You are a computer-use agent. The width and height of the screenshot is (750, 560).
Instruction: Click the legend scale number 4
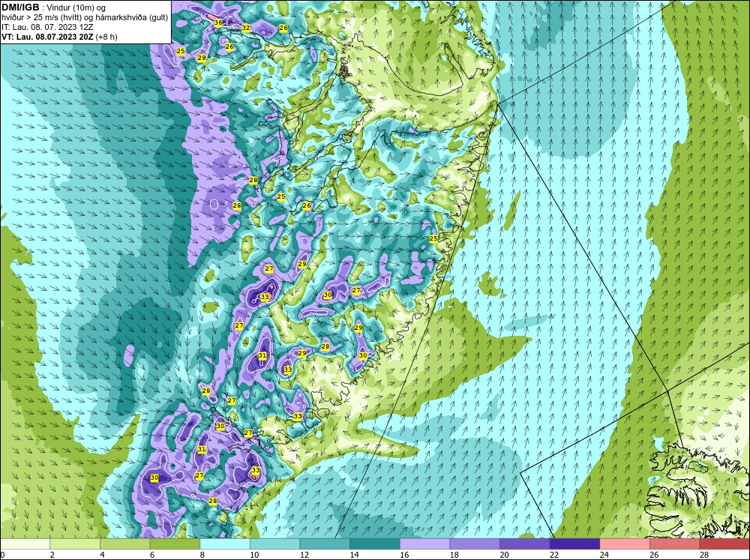click(x=102, y=555)
